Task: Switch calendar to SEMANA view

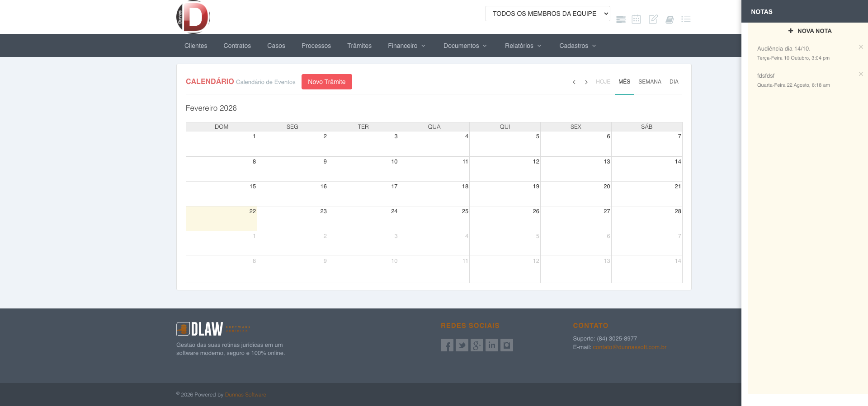Action: tap(650, 82)
